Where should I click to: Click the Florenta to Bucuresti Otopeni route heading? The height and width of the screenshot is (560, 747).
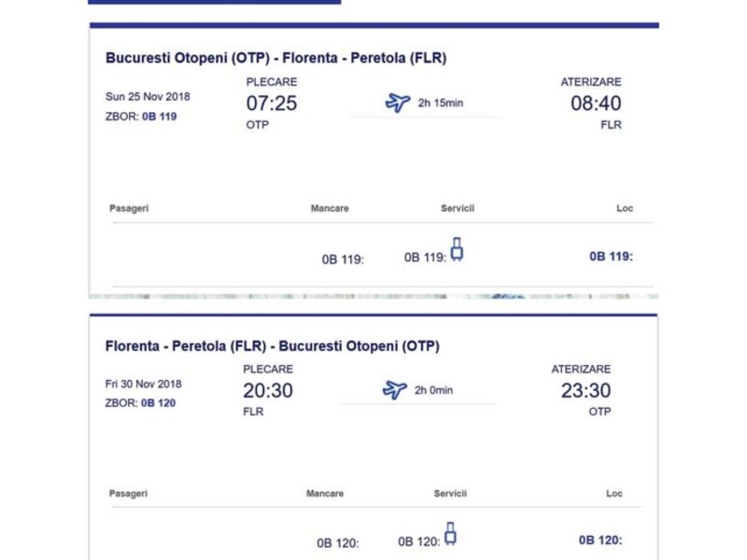click(272, 346)
